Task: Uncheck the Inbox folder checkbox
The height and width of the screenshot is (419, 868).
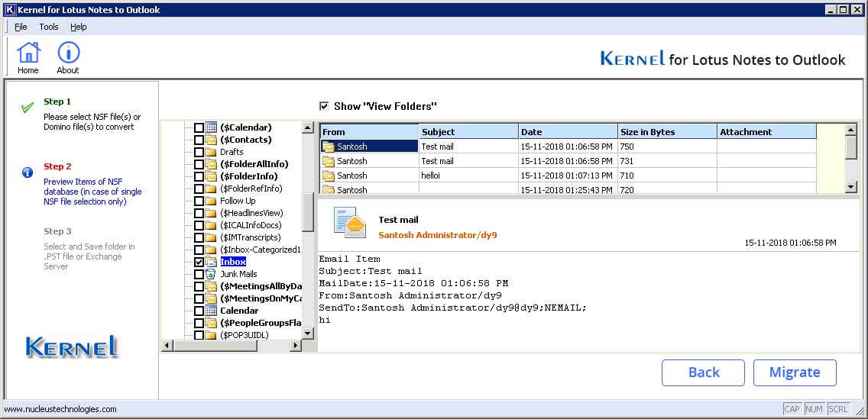Action: point(199,262)
